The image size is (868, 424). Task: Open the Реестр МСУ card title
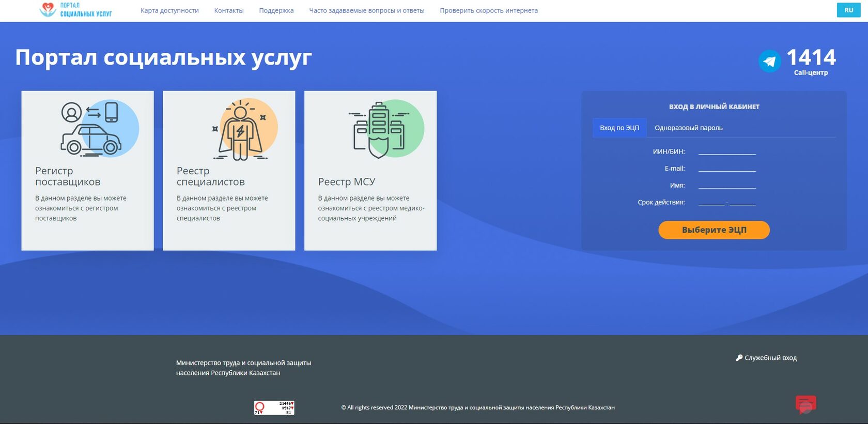pyautogui.click(x=347, y=182)
